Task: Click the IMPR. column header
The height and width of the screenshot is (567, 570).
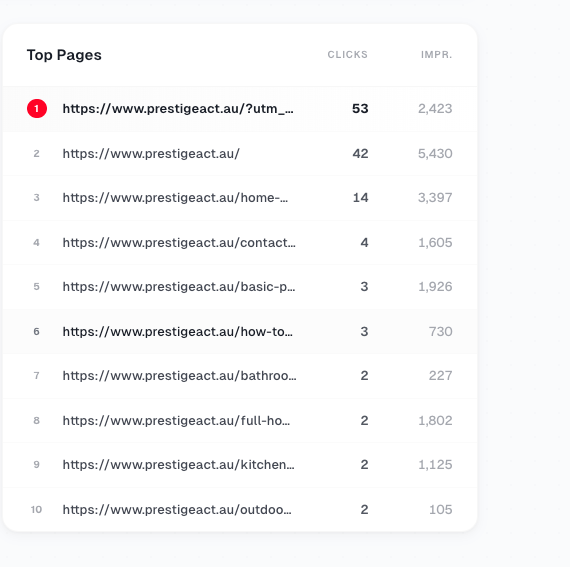Action: tap(437, 55)
